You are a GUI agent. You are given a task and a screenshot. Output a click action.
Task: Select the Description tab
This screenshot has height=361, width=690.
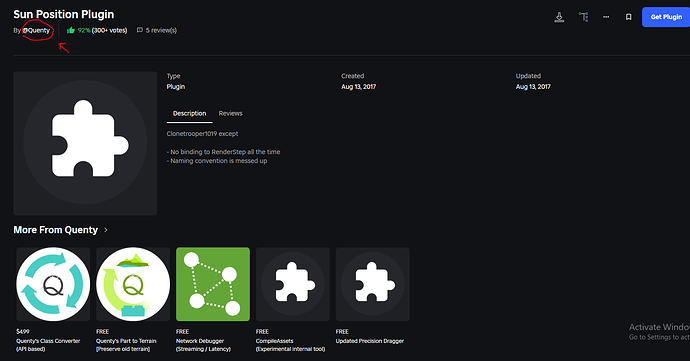(x=189, y=113)
